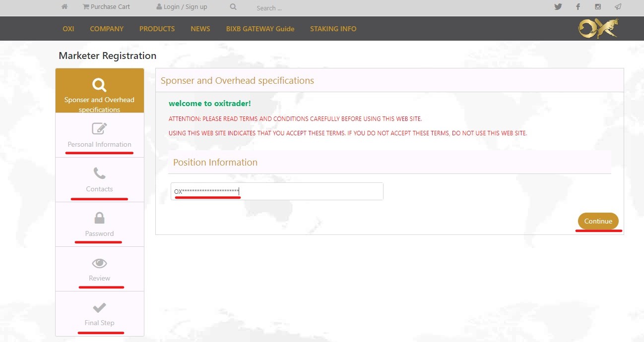
Task: Open the COMPANY menu
Action: (x=107, y=29)
